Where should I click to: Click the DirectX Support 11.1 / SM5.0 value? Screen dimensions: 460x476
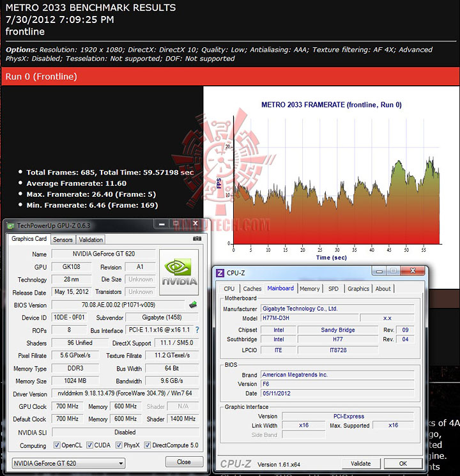tap(177, 342)
